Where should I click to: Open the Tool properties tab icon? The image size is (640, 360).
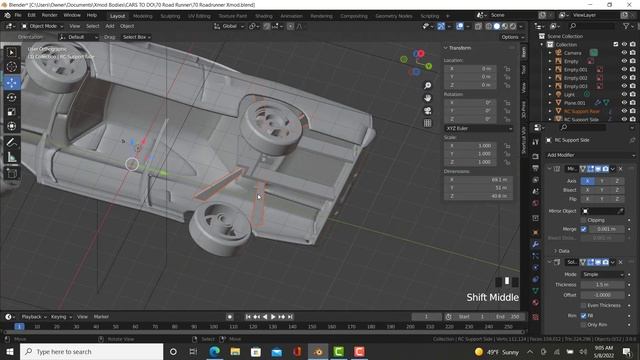[x=536, y=142]
